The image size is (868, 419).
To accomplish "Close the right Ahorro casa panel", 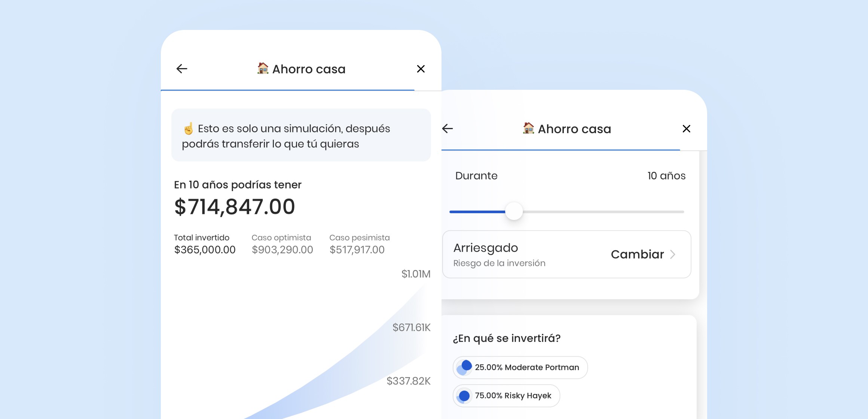I will pos(686,129).
